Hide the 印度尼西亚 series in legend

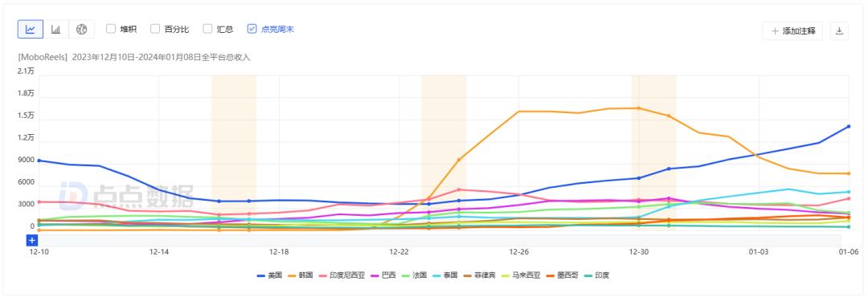coord(342,275)
